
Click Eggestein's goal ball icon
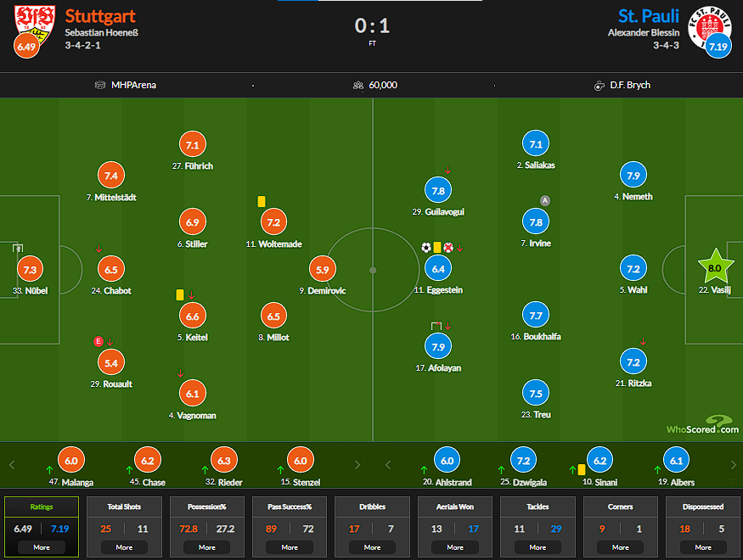(x=426, y=247)
